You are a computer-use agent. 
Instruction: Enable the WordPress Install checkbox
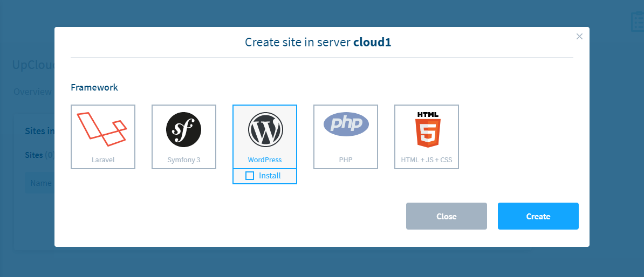click(250, 176)
